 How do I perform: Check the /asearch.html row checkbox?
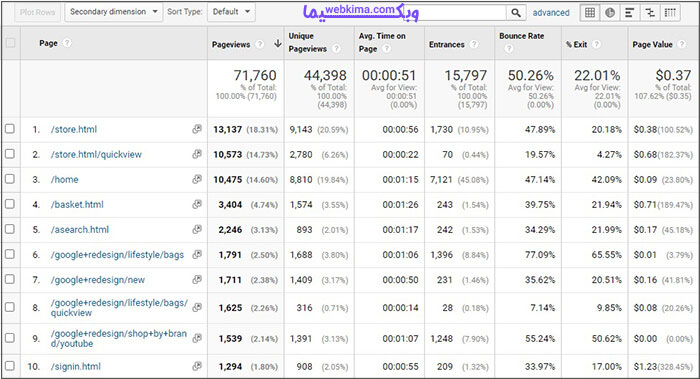(x=10, y=229)
